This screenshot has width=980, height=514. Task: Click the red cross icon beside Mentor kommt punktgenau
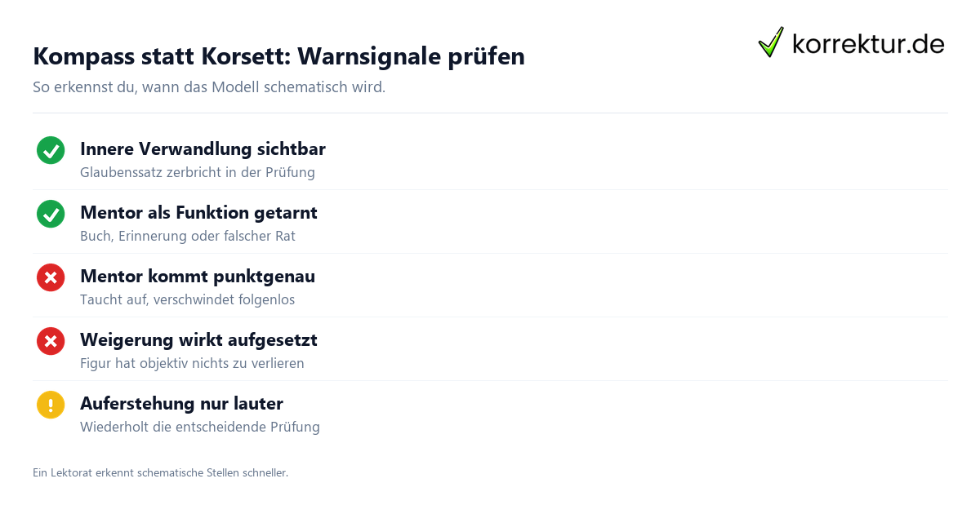pos(51,277)
